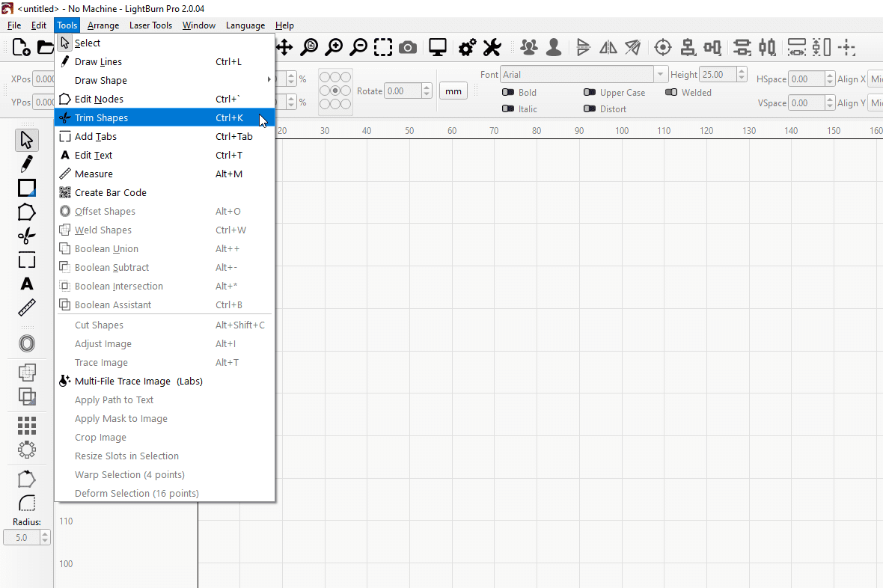The width and height of the screenshot is (883, 588).
Task: Click the Align Centers target icon
Action: coord(663,47)
